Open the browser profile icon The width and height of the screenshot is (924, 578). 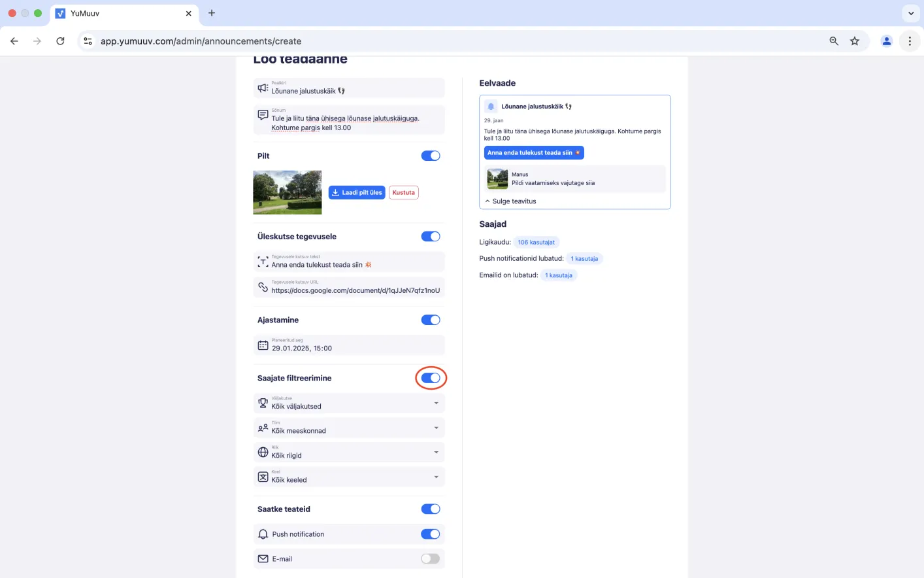pyautogui.click(x=887, y=41)
